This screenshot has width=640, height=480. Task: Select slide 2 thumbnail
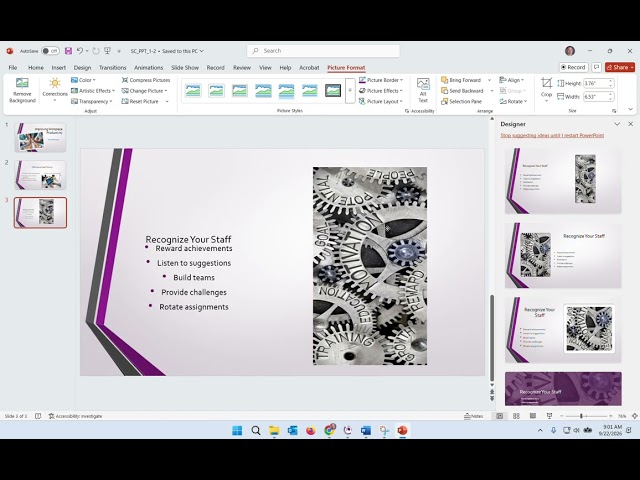pyautogui.click(x=40, y=175)
